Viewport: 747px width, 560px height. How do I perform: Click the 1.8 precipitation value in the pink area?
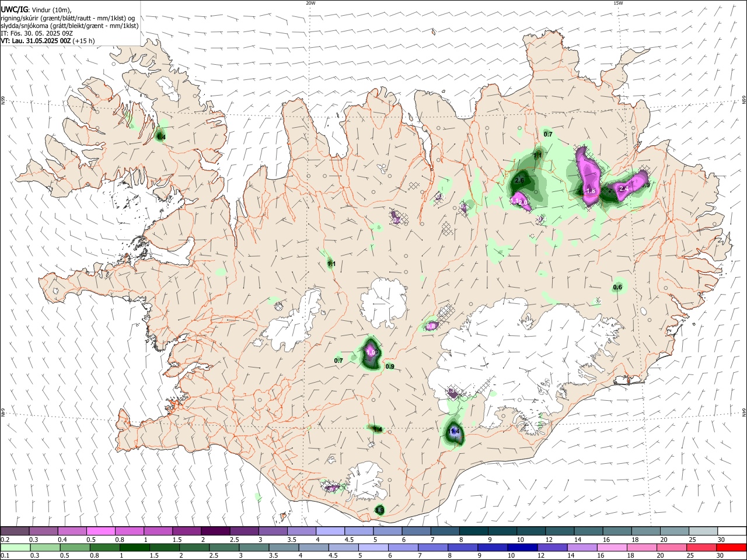coord(591,191)
